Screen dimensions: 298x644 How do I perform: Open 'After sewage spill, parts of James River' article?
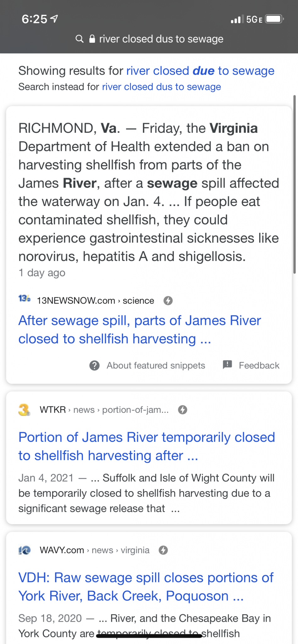(139, 330)
